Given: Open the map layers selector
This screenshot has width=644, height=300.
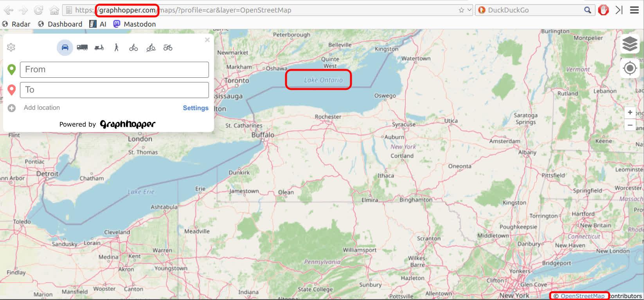Looking at the screenshot, I should (x=630, y=44).
